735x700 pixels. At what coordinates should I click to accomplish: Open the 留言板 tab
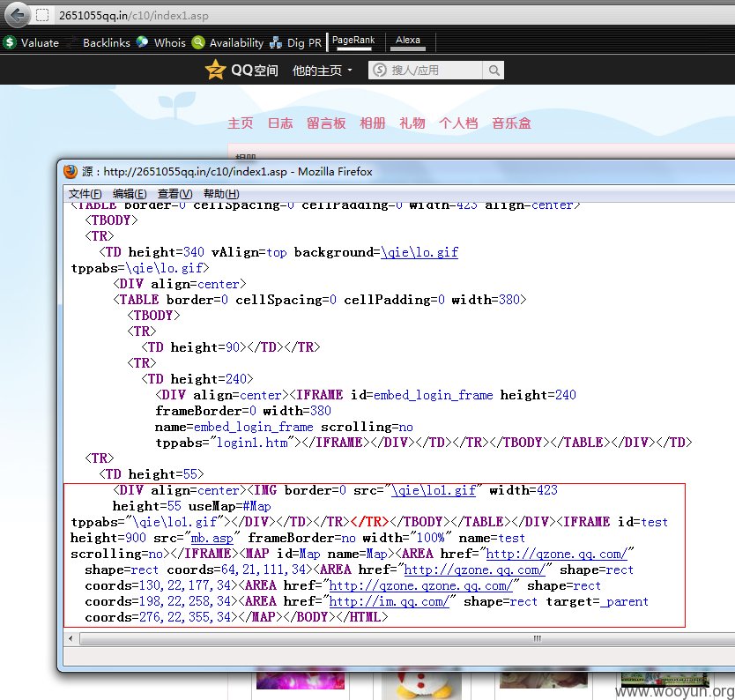(x=326, y=123)
